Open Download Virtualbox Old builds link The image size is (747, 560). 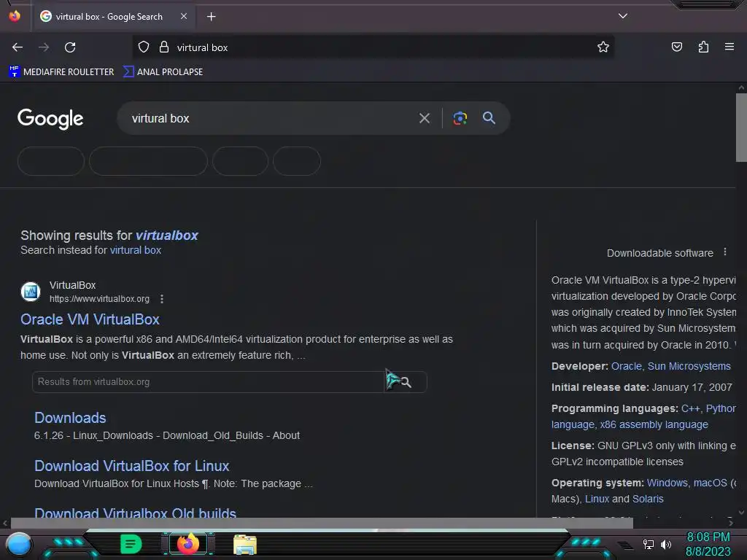(135, 513)
